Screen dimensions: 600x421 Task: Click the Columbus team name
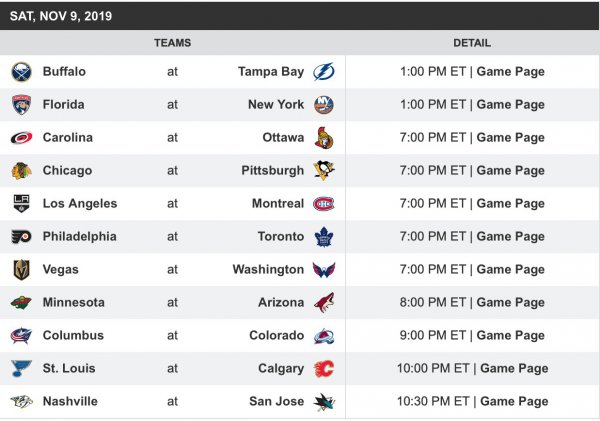tap(73, 336)
